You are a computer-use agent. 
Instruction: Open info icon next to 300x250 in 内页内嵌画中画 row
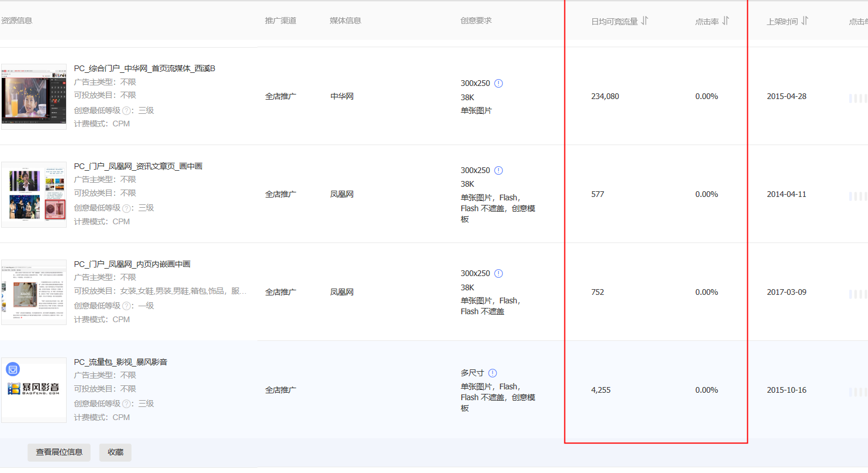(x=498, y=273)
